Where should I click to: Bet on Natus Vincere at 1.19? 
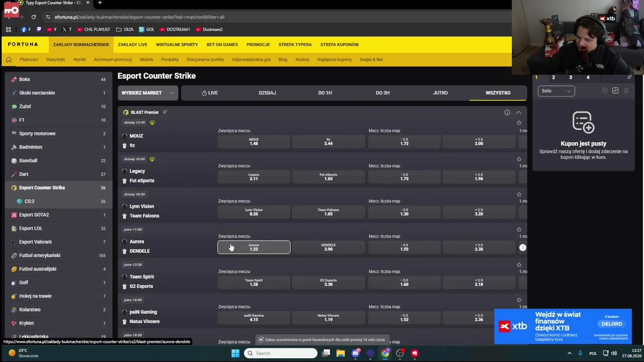click(x=328, y=318)
